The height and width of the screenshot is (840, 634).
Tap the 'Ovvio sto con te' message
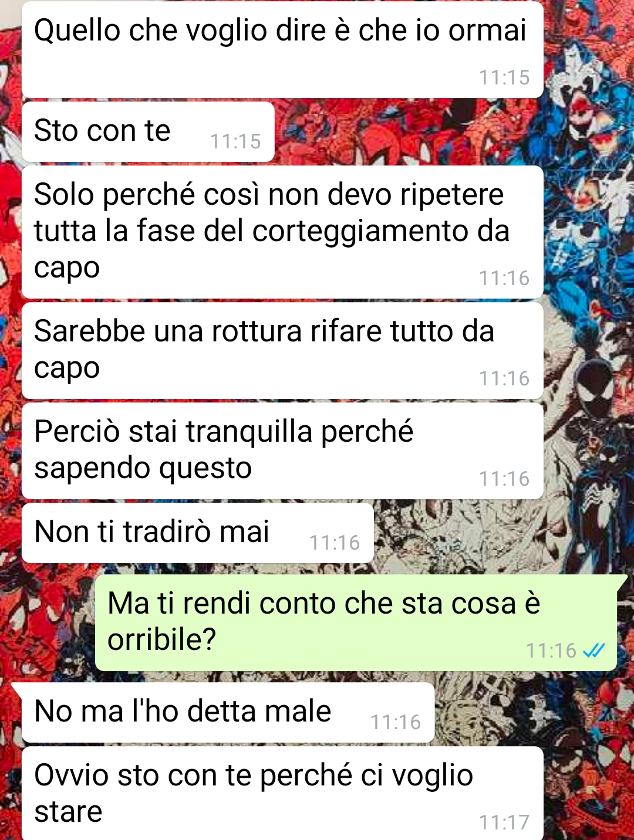(x=282, y=793)
